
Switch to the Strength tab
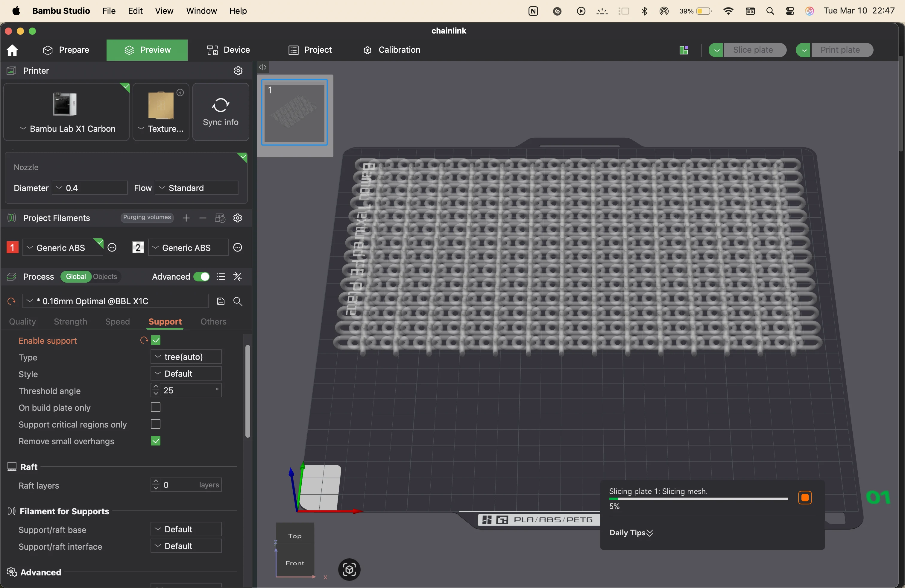coord(70,322)
